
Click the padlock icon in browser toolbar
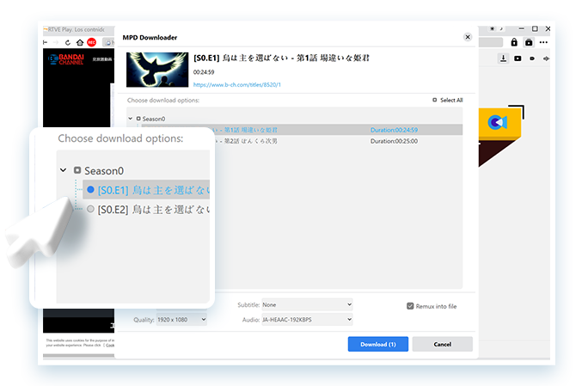(514, 42)
